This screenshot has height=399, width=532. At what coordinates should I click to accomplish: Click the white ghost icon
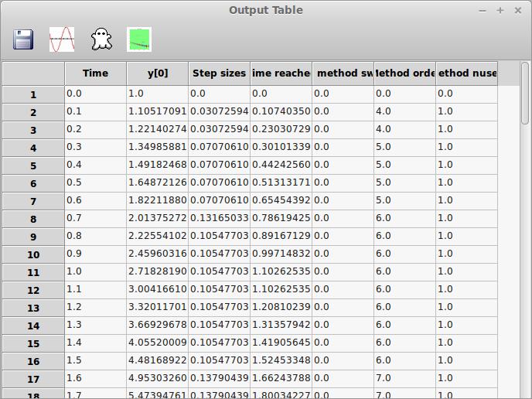click(101, 39)
